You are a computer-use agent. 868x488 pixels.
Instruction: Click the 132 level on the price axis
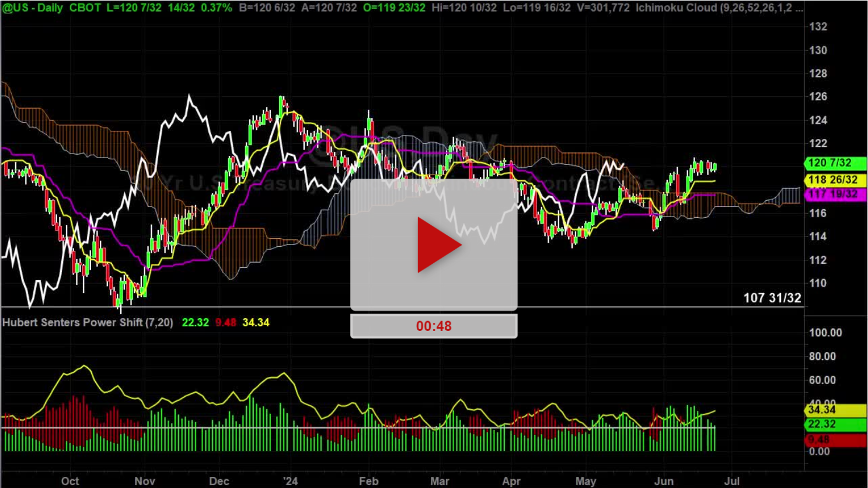[818, 27]
